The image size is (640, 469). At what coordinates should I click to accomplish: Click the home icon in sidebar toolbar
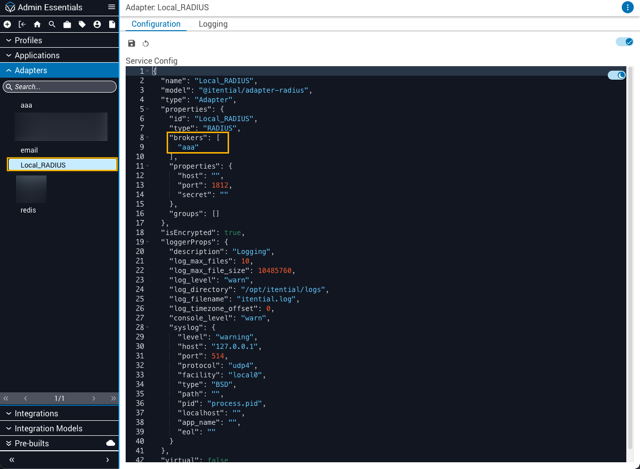point(37,24)
